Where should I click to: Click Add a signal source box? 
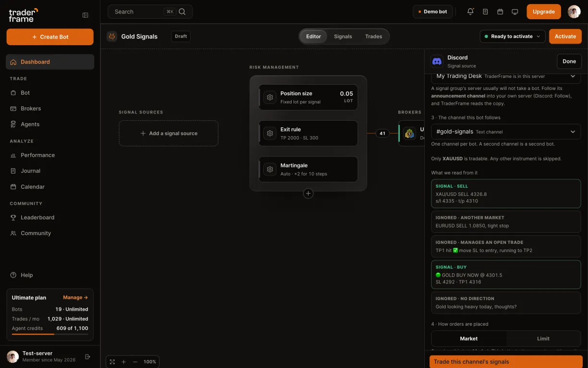169,133
